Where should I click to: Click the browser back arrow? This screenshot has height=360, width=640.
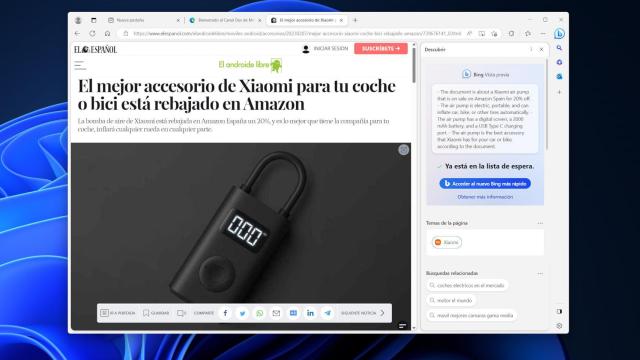78,33
